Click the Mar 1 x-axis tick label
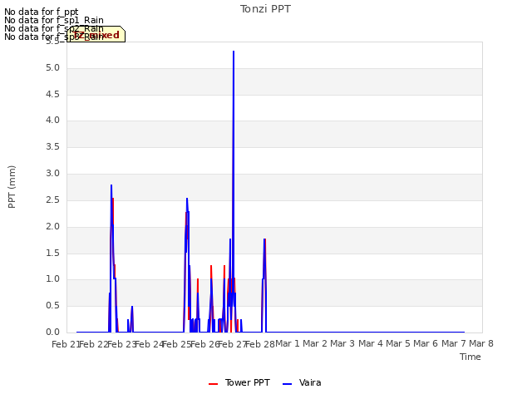This screenshot has height=399, width=532. click(x=288, y=343)
